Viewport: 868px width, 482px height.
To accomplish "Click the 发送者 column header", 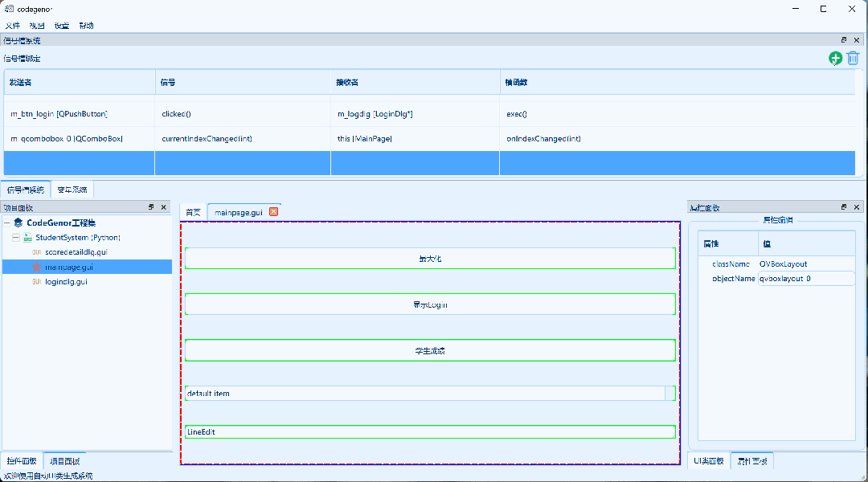I will click(80, 82).
